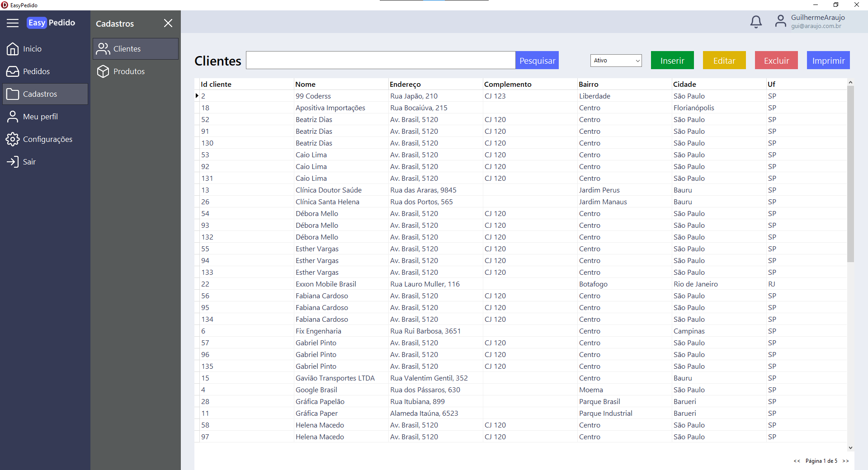Click GuilhermeAraujo user name
868x470 pixels.
818,17
